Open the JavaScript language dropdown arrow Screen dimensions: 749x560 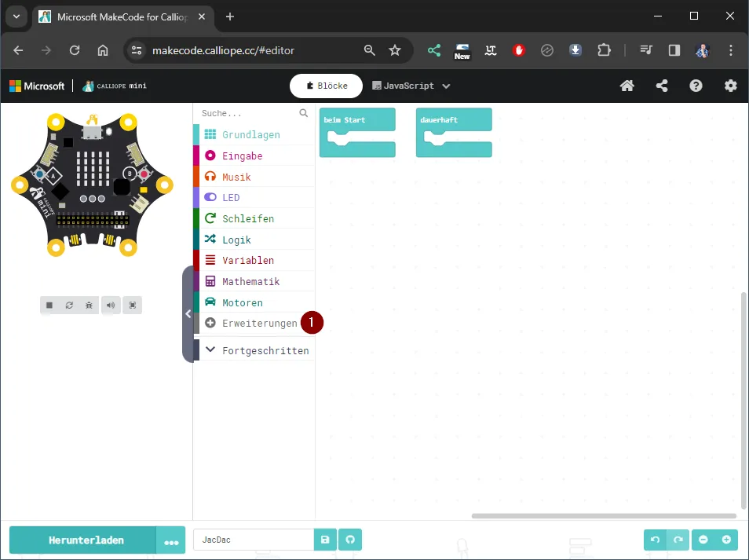pyautogui.click(x=447, y=86)
